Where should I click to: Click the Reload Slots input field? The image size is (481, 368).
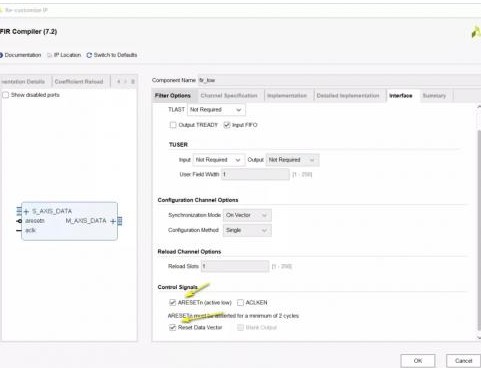[x=235, y=266]
